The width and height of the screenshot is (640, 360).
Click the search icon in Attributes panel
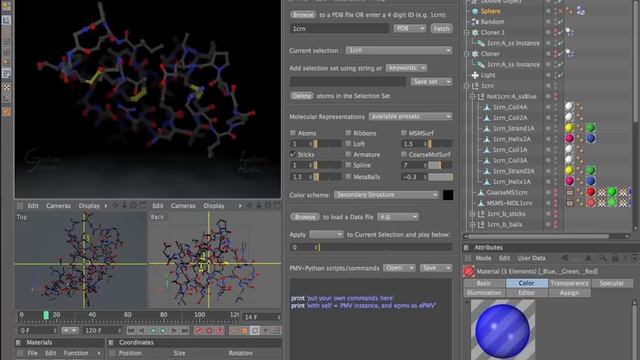click(x=602, y=258)
